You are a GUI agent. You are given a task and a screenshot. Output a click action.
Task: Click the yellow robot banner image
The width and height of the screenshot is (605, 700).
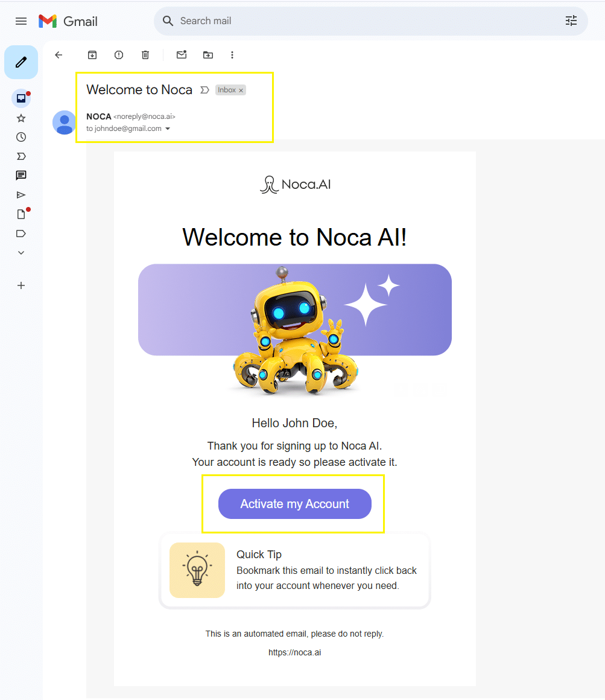coord(295,329)
